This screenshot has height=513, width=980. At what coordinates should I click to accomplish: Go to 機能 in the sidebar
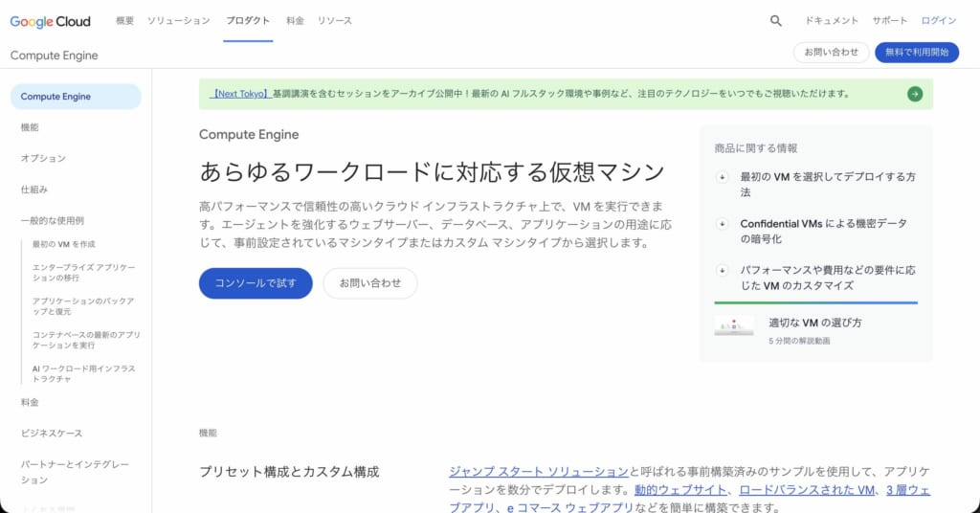pyautogui.click(x=30, y=127)
